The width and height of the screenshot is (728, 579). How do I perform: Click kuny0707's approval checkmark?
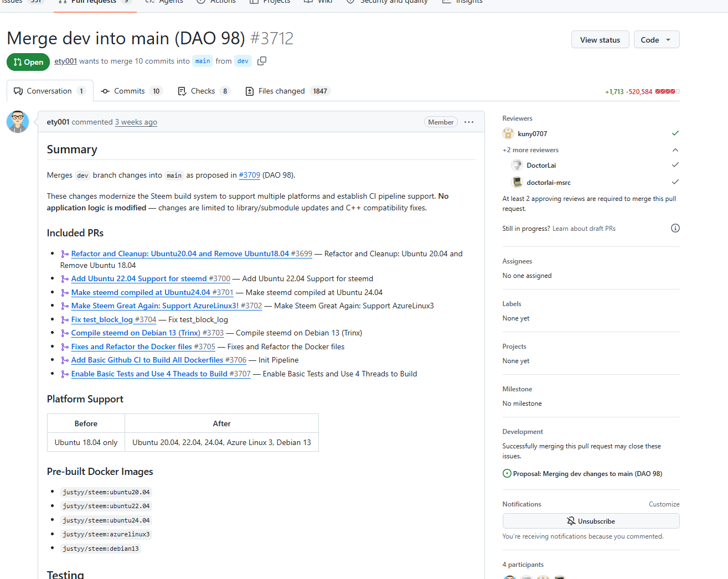tap(675, 133)
